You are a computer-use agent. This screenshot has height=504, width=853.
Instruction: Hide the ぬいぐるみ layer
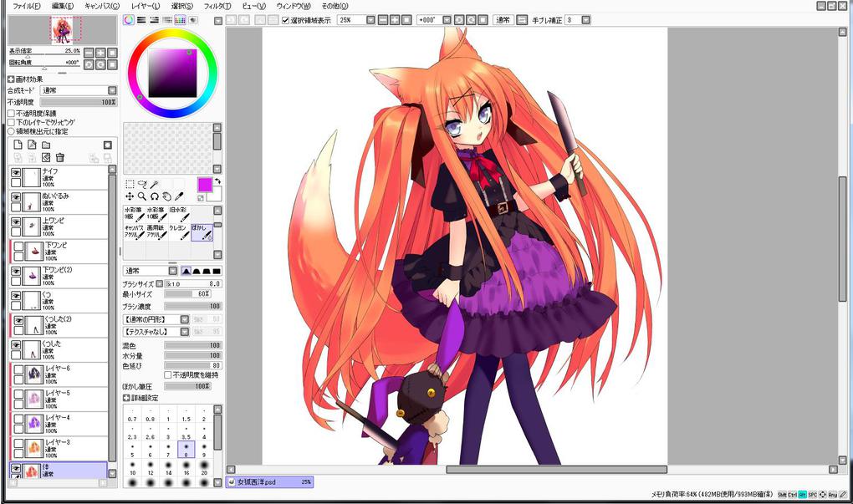17,197
